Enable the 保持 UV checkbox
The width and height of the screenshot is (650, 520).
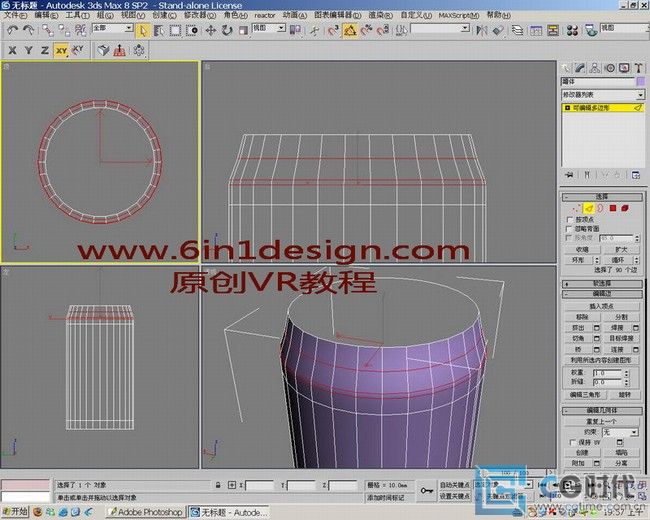tap(572, 442)
